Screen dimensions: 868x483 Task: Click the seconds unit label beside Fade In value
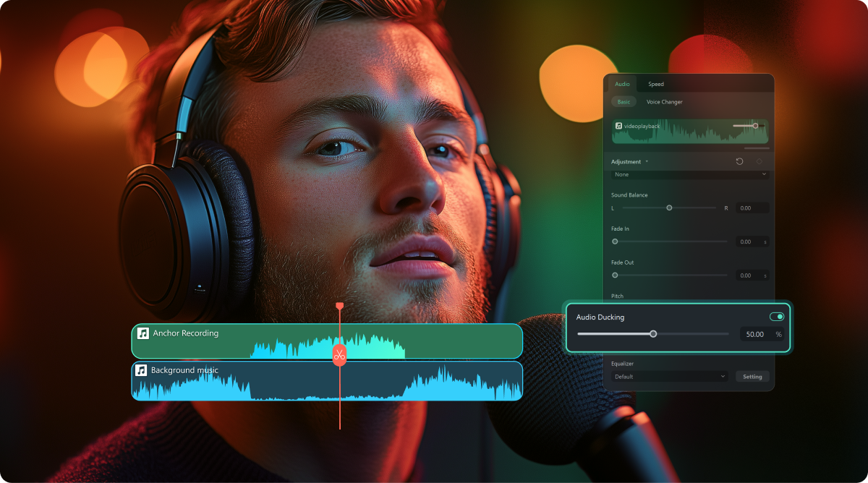pos(765,241)
